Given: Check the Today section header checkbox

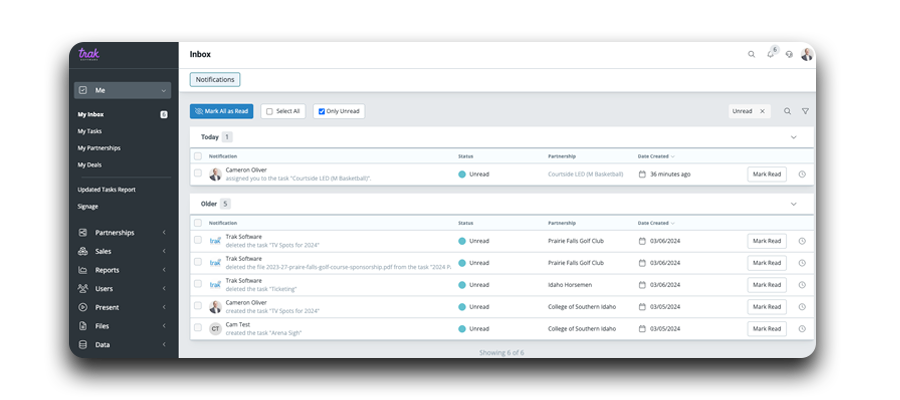Looking at the screenshot, I should coord(198,156).
